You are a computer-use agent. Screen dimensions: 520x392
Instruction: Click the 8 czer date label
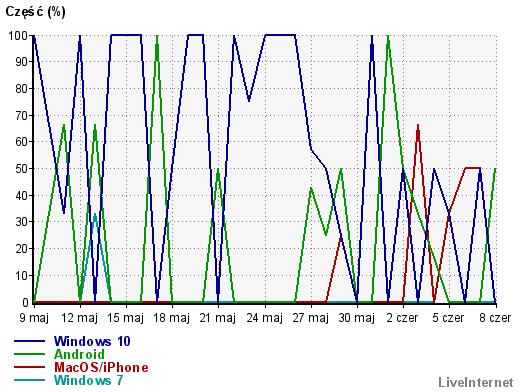click(495, 318)
